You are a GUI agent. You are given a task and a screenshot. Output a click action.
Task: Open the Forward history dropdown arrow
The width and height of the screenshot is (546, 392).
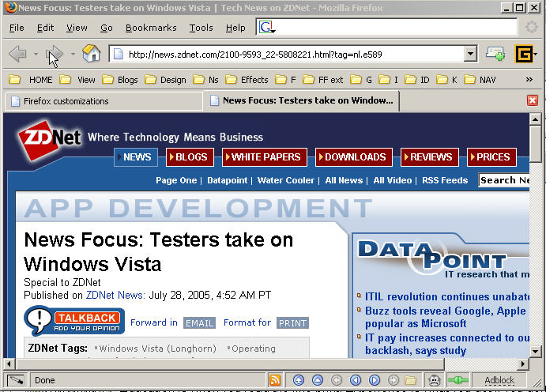click(73, 54)
